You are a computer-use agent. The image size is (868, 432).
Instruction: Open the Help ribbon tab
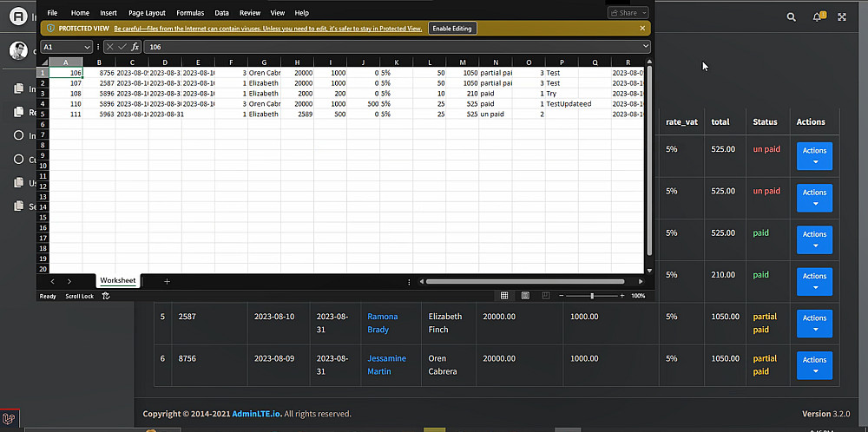pyautogui.click(x=302, y=13)
